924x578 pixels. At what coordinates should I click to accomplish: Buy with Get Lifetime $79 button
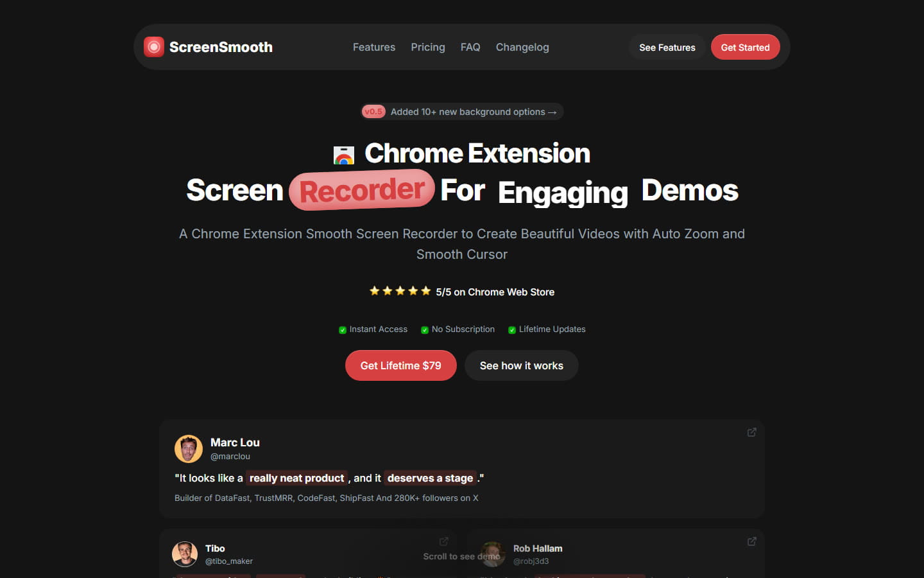click(x=401, y=365)
